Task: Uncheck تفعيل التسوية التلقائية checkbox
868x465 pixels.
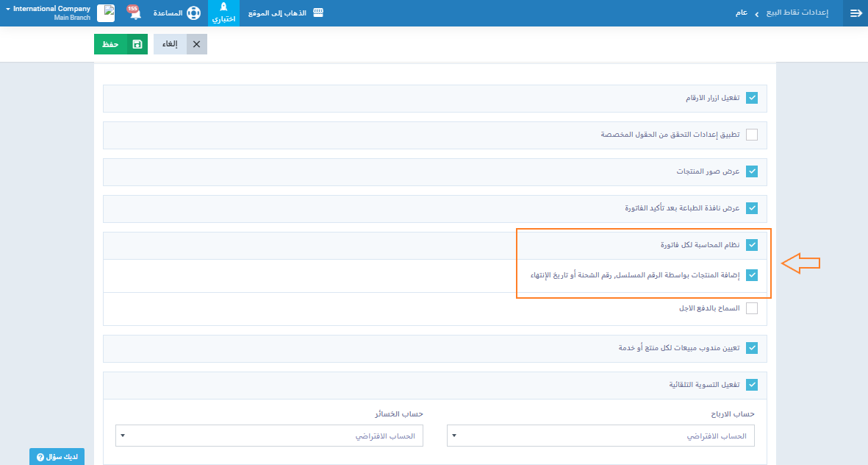Action: point(752,385)
